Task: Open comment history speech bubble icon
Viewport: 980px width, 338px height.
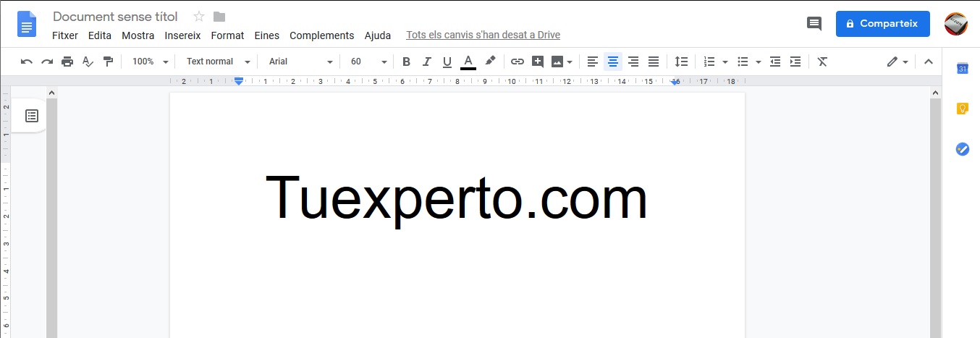Action: [814, 24]
